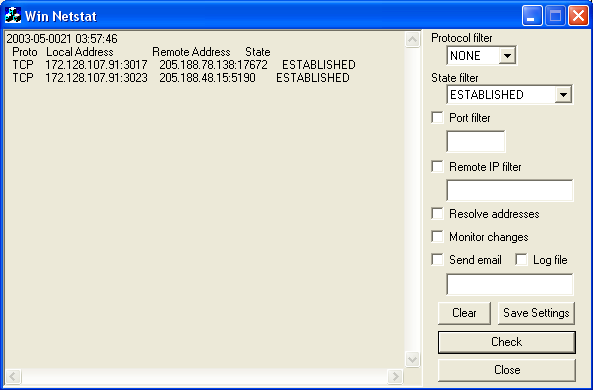
Task: Click remote address 205.188.78.138:17672
Action: tap(213, 65)
